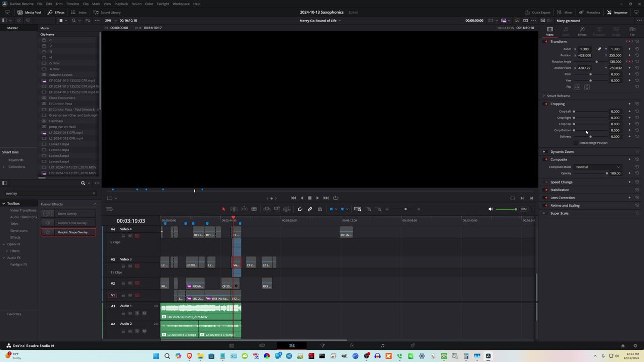Reset the Transform section
This screenshot has width=644, height=362.
pos(637,41)
